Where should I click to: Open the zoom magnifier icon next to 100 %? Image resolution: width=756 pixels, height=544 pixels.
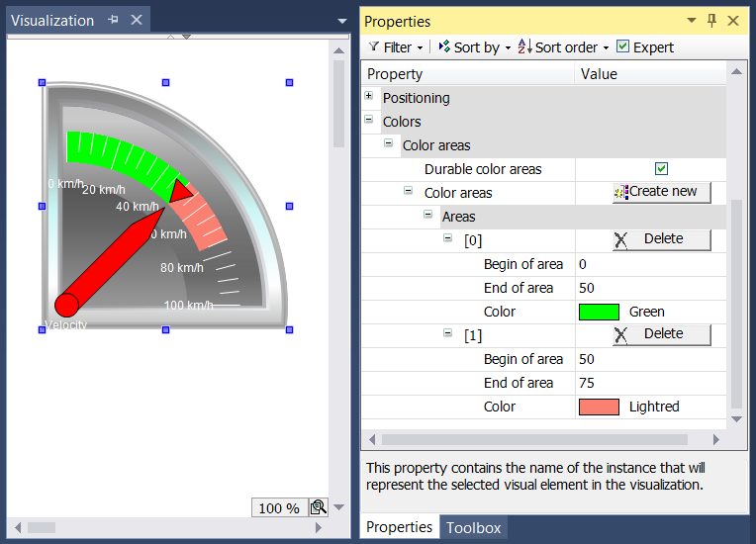(319, 507)
